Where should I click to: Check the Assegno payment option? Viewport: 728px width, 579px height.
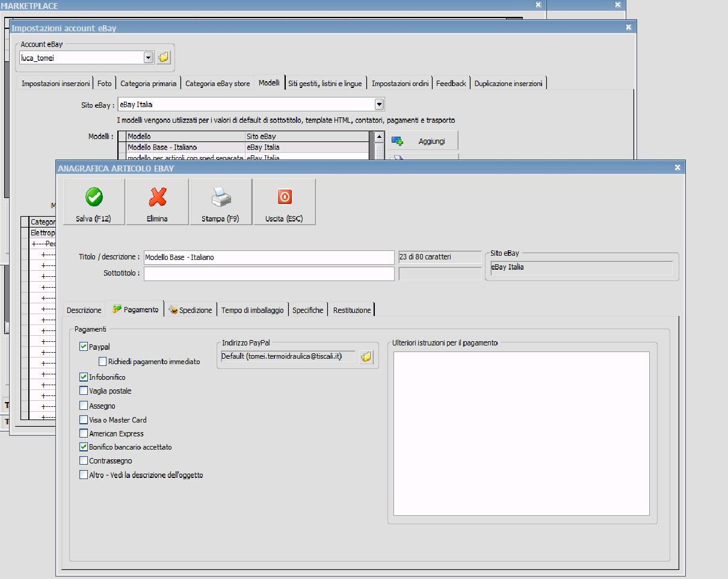pyautogui.click(x=84, y=406)
